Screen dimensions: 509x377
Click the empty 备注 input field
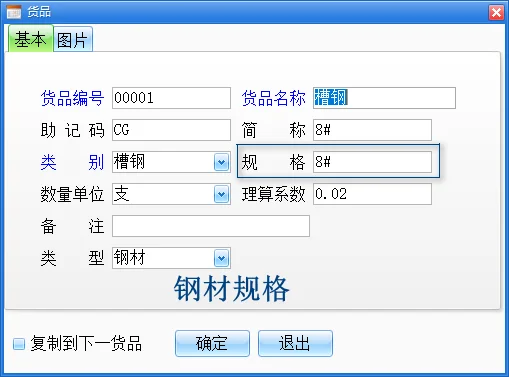click(211, 226)
